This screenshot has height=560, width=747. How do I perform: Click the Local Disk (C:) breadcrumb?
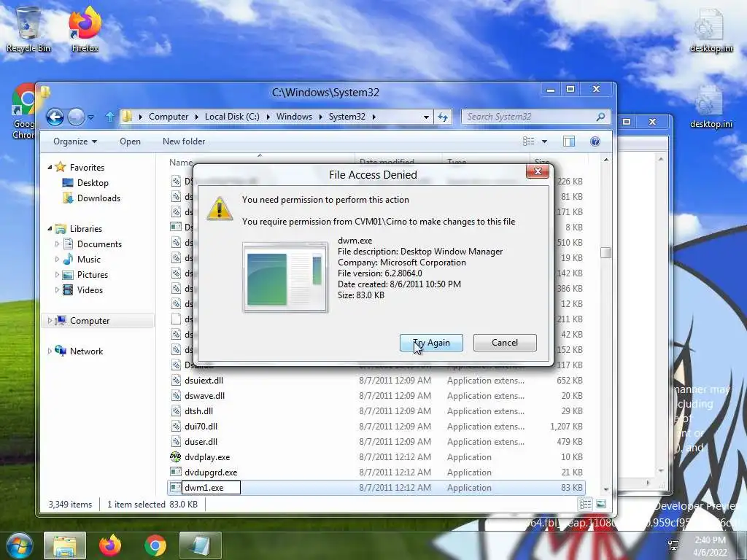pyautogui.click(x=232, y=117)
